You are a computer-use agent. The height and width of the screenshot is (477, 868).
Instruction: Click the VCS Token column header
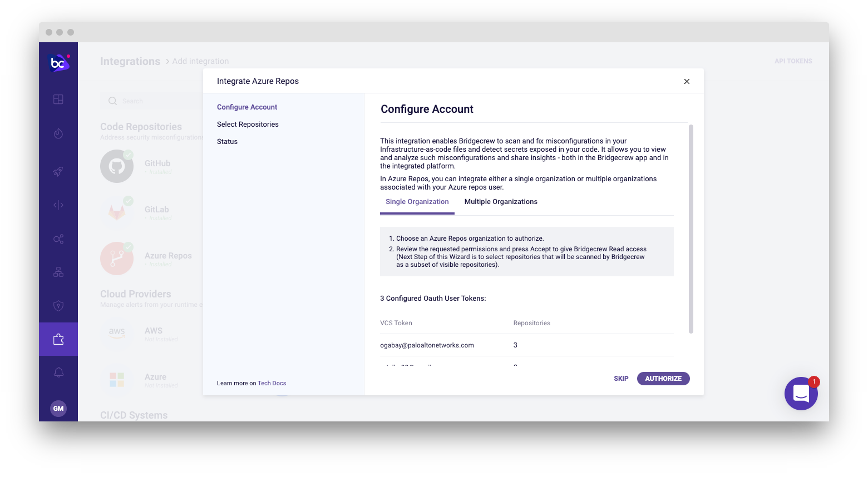(x=396, y=323)
